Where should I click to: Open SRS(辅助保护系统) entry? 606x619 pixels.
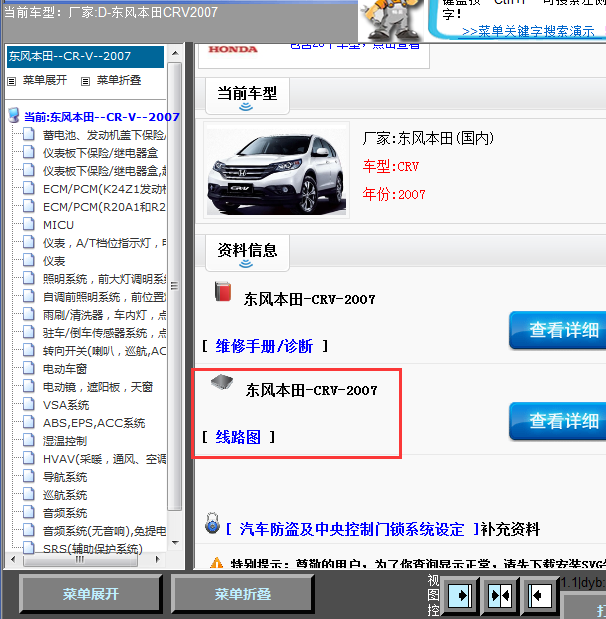tap(92, 549)
